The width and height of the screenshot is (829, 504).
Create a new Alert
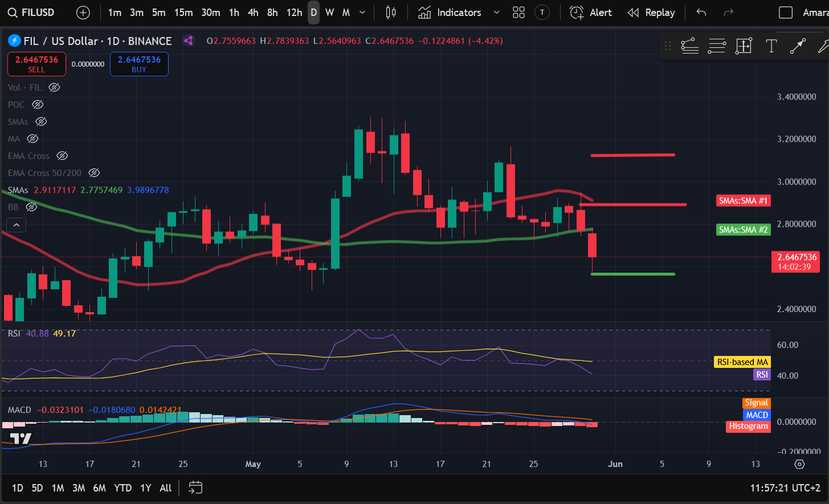[591, 13]
